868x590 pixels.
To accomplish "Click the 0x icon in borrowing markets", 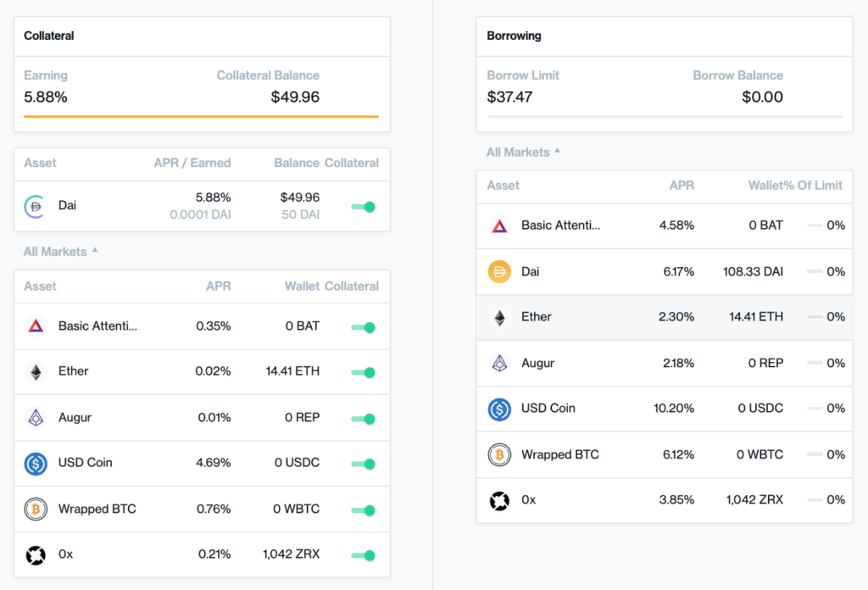I will click(499, 500).
